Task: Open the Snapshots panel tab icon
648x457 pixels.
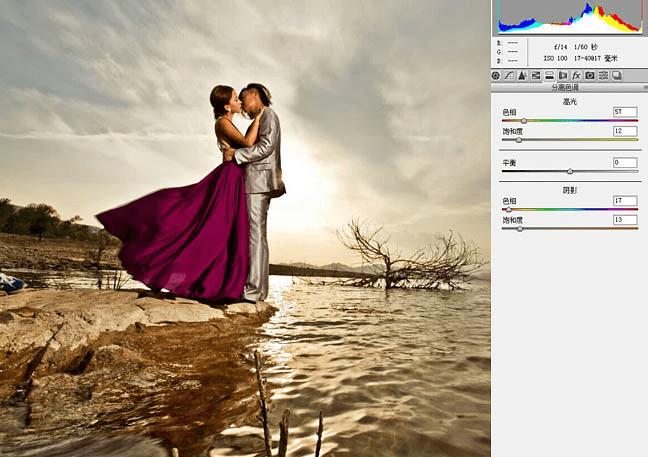Action: point(617,75)
